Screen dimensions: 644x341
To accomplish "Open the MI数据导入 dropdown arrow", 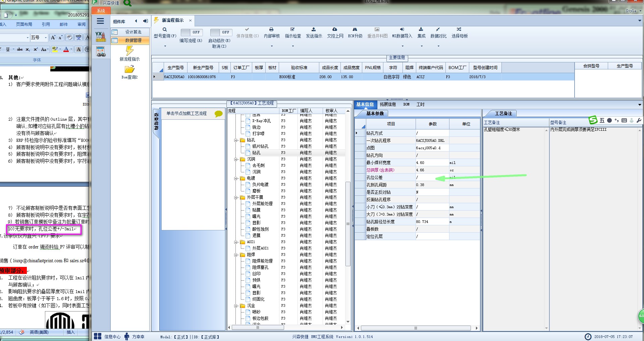I will pyautogui.click(x=402, y=46).
